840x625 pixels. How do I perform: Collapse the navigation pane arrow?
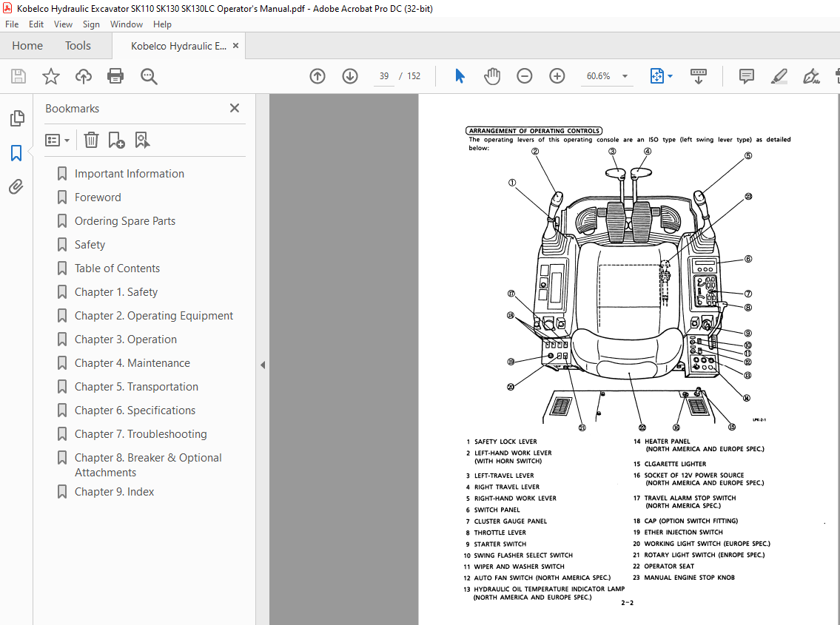click(263, 365)
